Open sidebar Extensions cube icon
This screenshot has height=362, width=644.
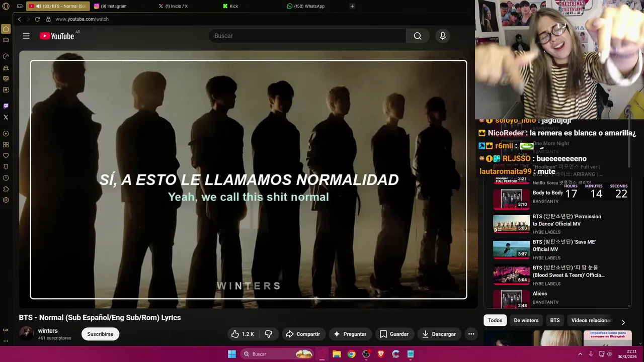click(x=6, y=189)
